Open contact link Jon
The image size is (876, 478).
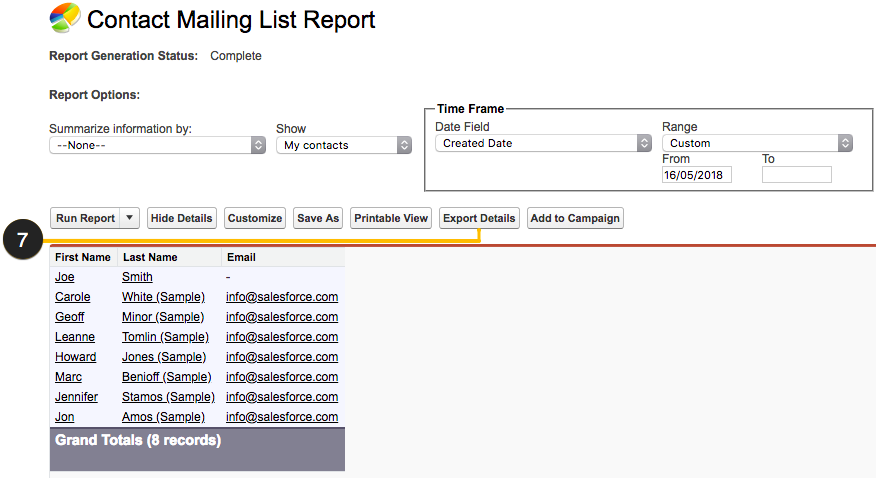pos(65,417)
